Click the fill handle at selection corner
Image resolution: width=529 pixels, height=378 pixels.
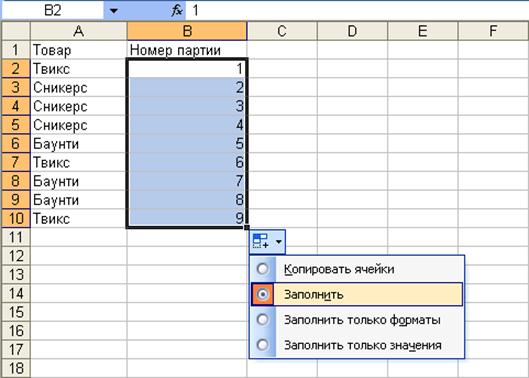[247, 228]
